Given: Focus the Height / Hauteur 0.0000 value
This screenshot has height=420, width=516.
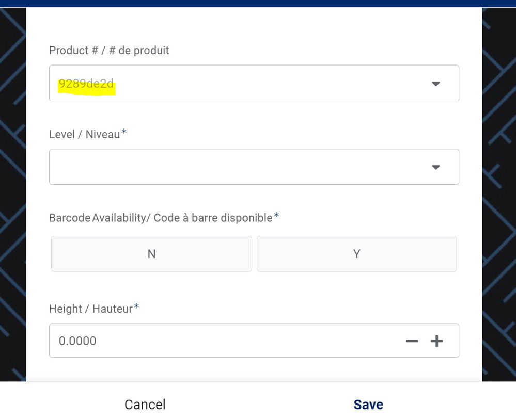Looking at the screenshot, I should click(x=77, y=341).
